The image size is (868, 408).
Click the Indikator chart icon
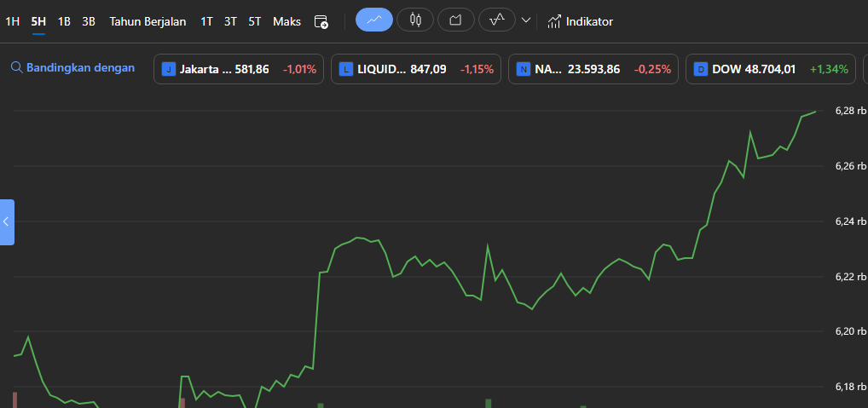click(x=554, y=21)
